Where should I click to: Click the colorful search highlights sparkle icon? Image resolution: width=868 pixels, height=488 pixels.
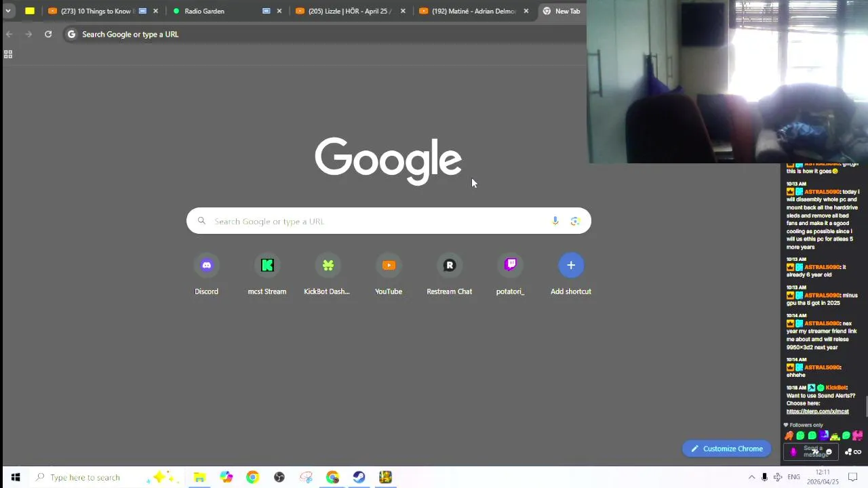pyautogui.click(x=163, y=477)
